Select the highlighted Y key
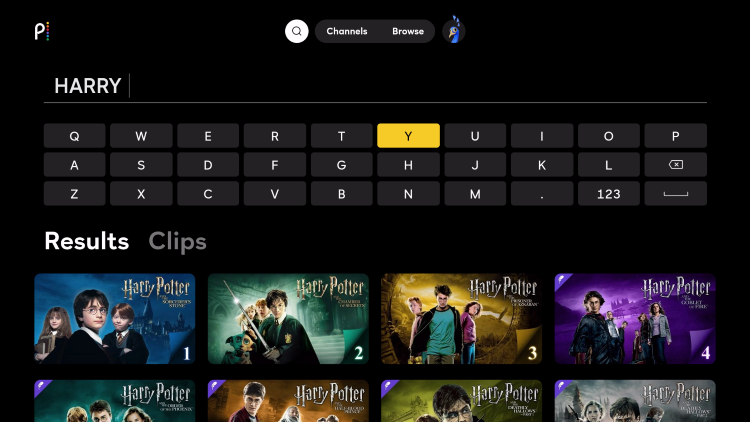Viewport: 750px width, 422px height. coord(408,136)
